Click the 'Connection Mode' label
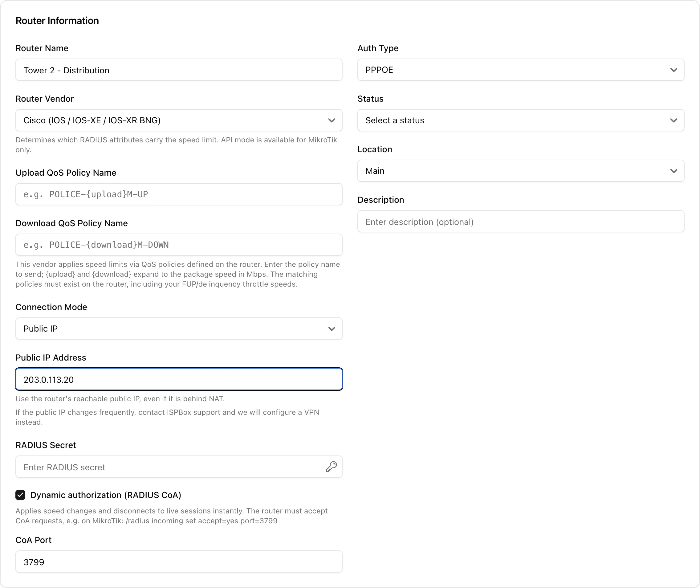 [x=51, y=307]
